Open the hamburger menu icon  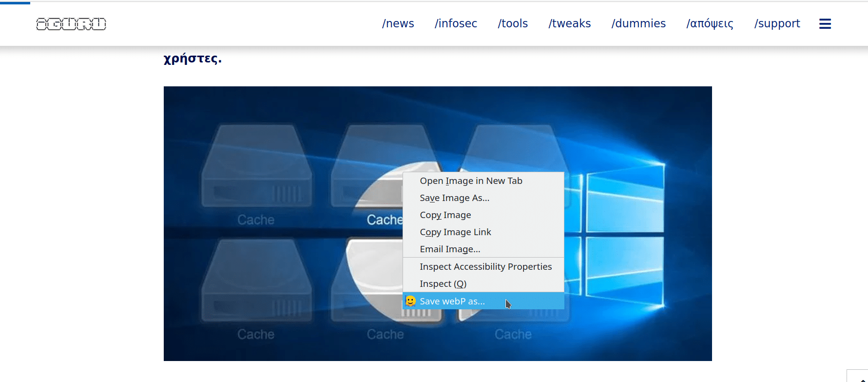pyautogui.click(x=825, y=23)
